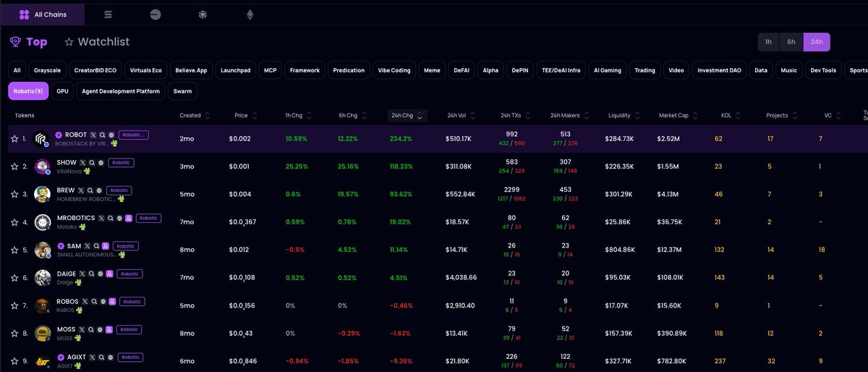Click the search icon beside MROBOTICS
The width and height of the screenshot is (868, 372).
click(110, 218)
